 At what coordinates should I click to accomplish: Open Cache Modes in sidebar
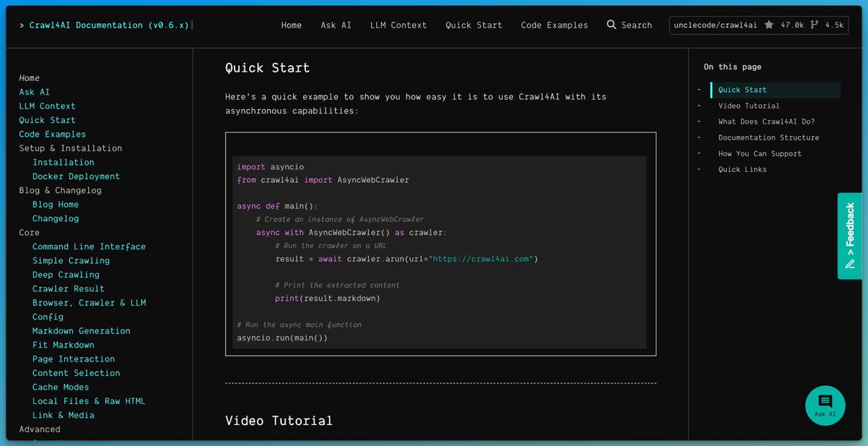(61, 387)
